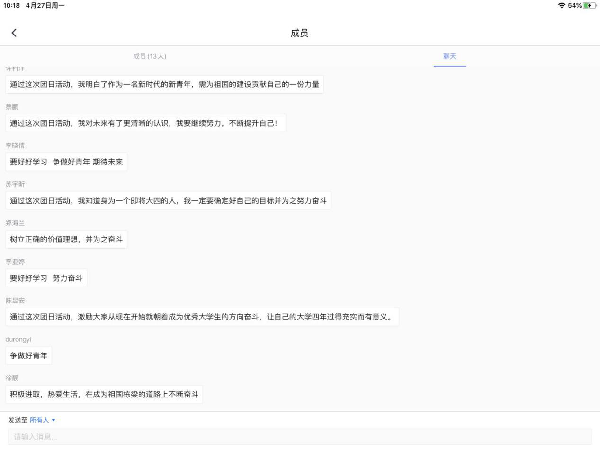Tap the back arrow in header
This screenshot has height=449, width=600.
[x=14, y=33]
